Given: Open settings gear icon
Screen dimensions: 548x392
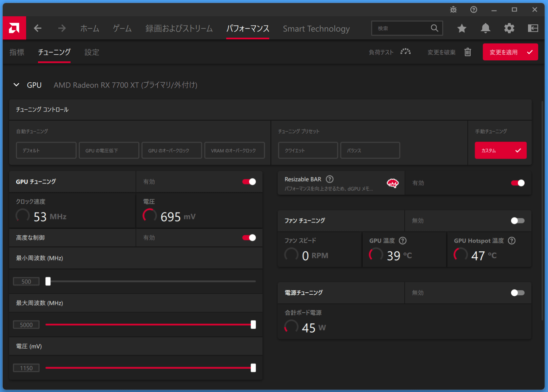Looking at the screenshot, I should [x=509, y=28].
